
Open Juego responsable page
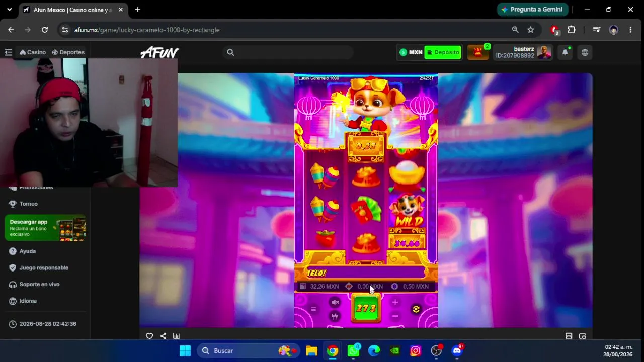click(x=39, y=268)
